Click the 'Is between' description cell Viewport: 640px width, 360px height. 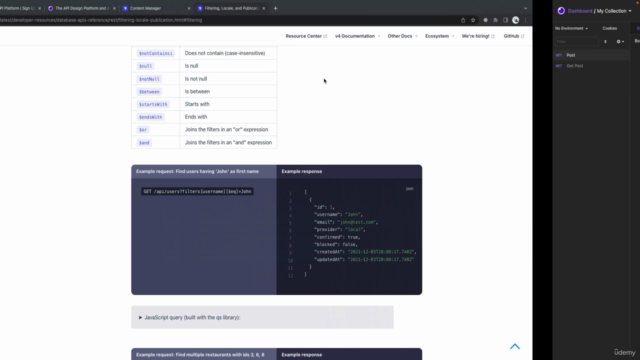pos(228,91)
